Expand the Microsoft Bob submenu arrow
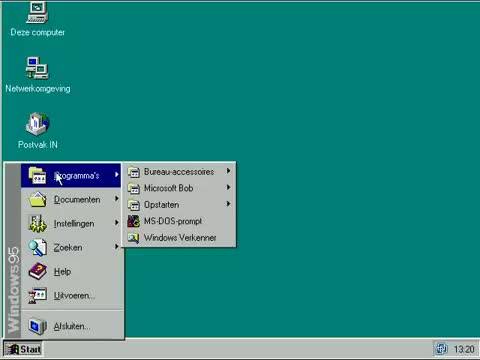480x360 pixels. tap(228, 187)
